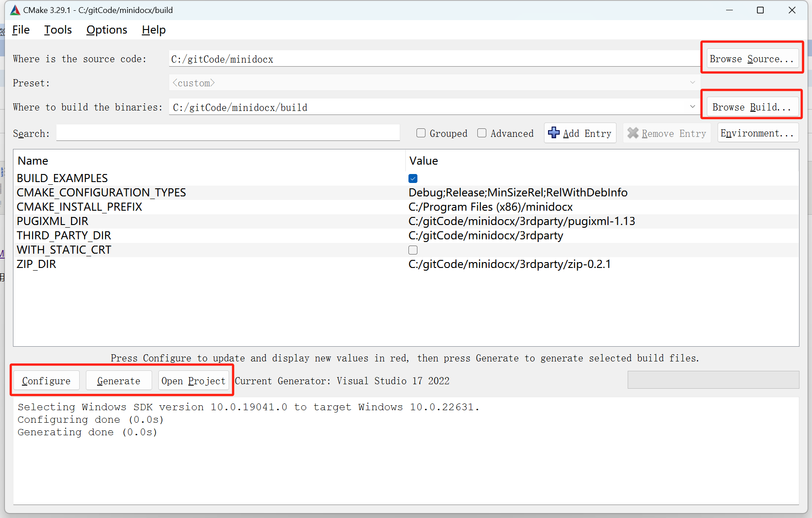Toggle the Grouped checkbox
Viewport: 812px width, 518px height.
tap(421, 133)
